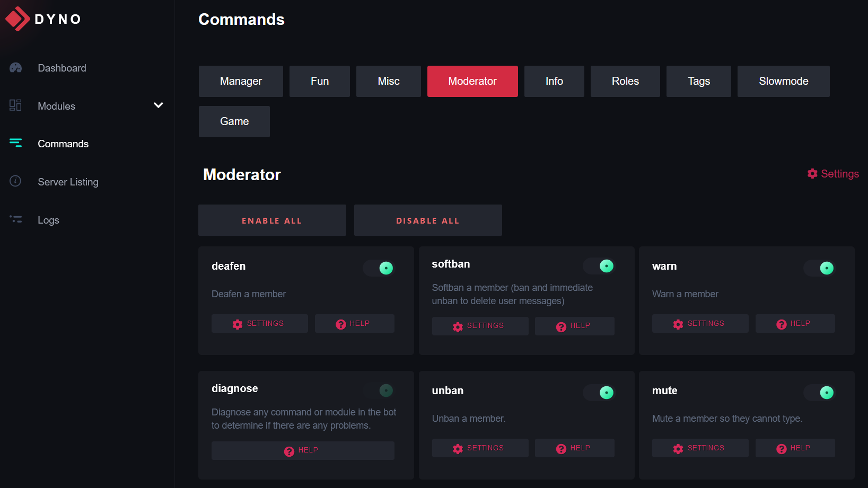Viewport: 868px width, 488px height.
Task: Open the Moderator Settings gear icon
Action: [x=812, y=173]
